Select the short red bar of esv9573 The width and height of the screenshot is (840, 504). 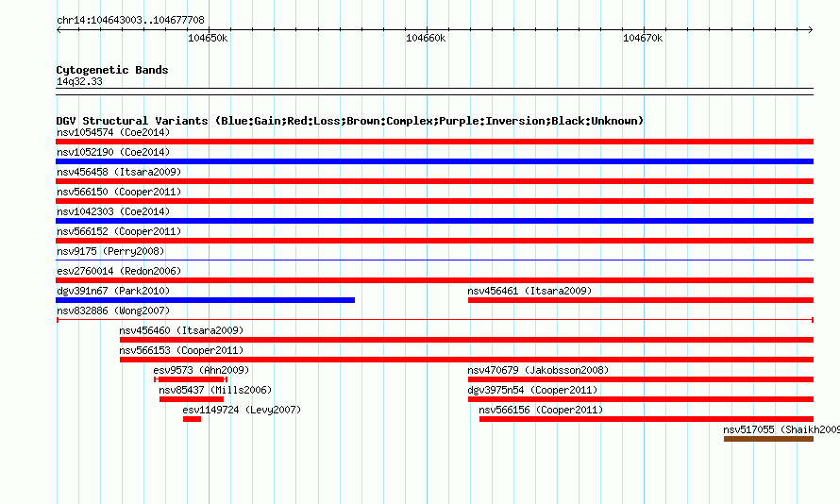191,379
